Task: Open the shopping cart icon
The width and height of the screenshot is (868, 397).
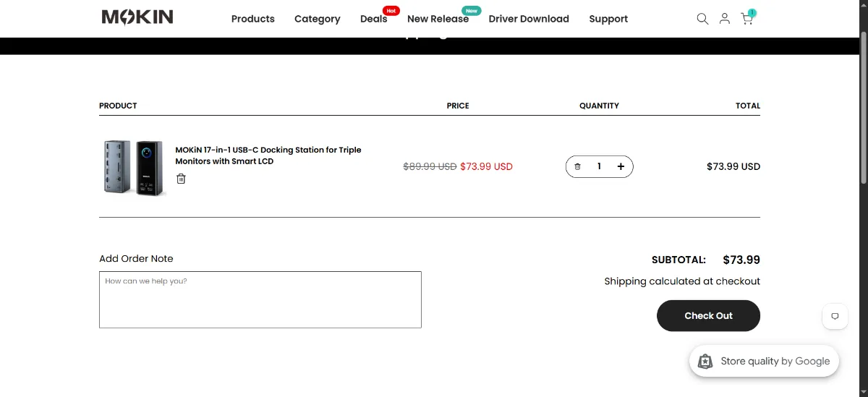Action: [x=747, y=18]
